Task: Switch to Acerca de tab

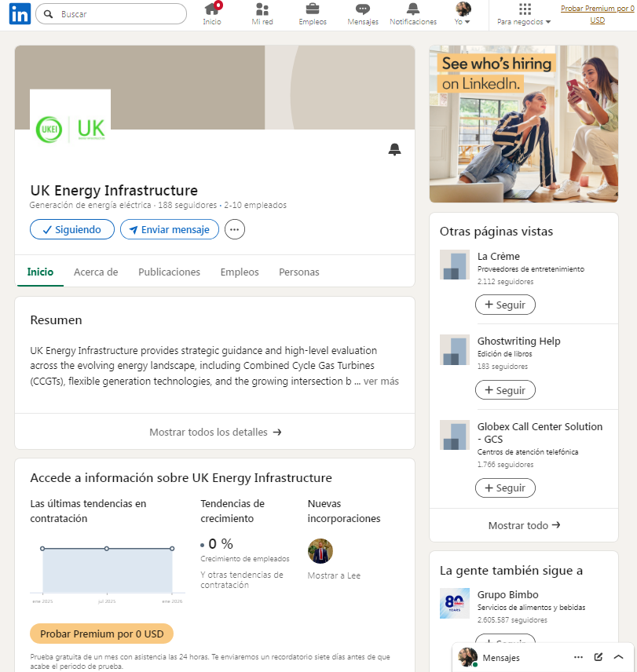Action: click(x=96, y=272)
